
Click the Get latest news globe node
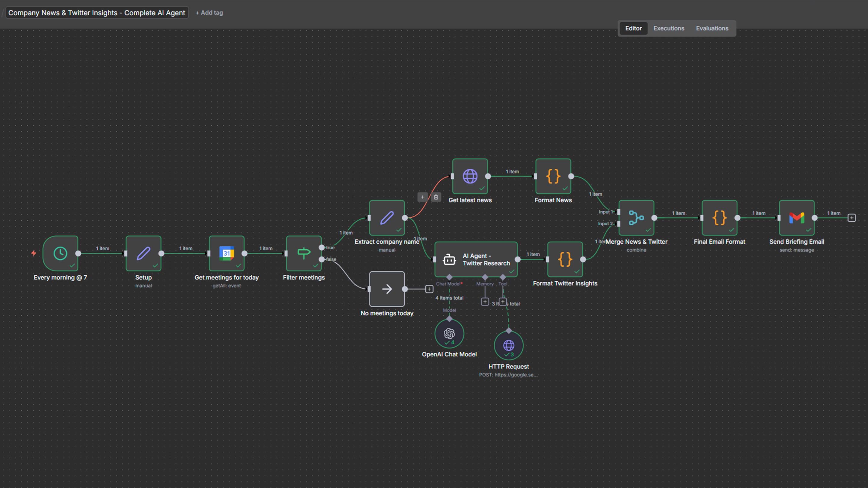[x=470, y=176]
